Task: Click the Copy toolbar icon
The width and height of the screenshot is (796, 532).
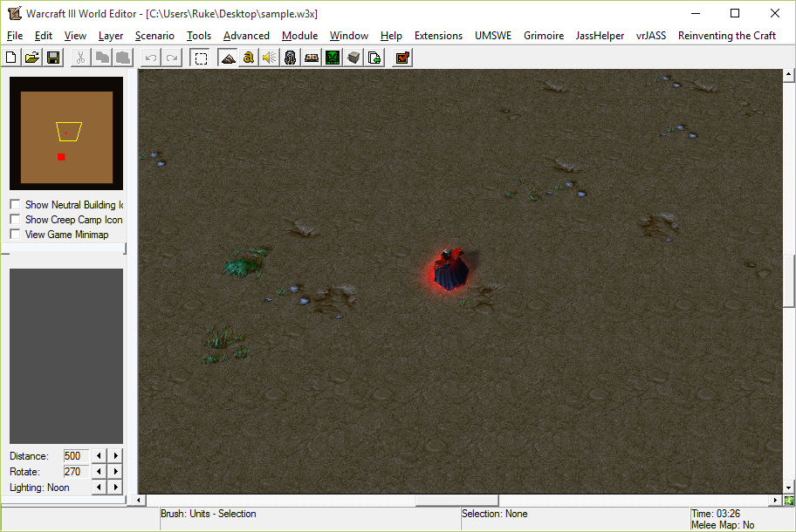Action: click(102, 58)
